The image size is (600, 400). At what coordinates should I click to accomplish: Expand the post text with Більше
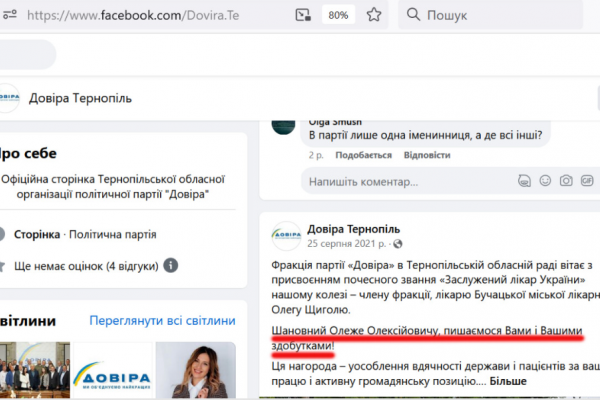click(x=508, y=381)
